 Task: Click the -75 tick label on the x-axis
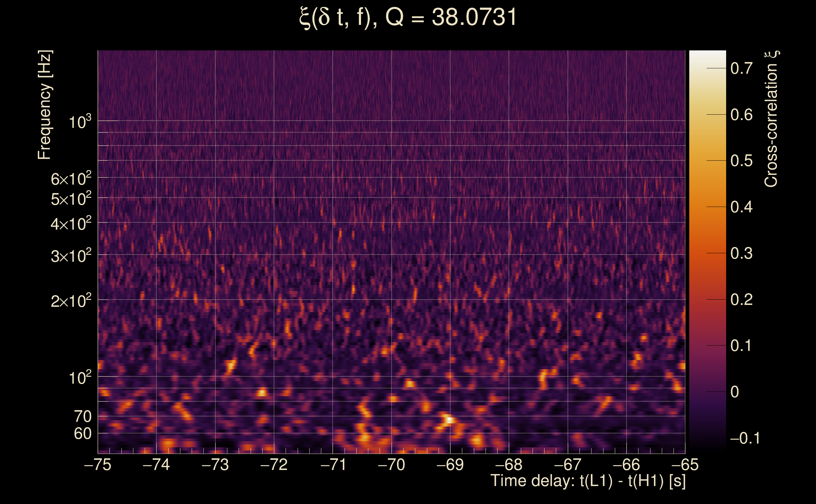click(x=97, y=465)
